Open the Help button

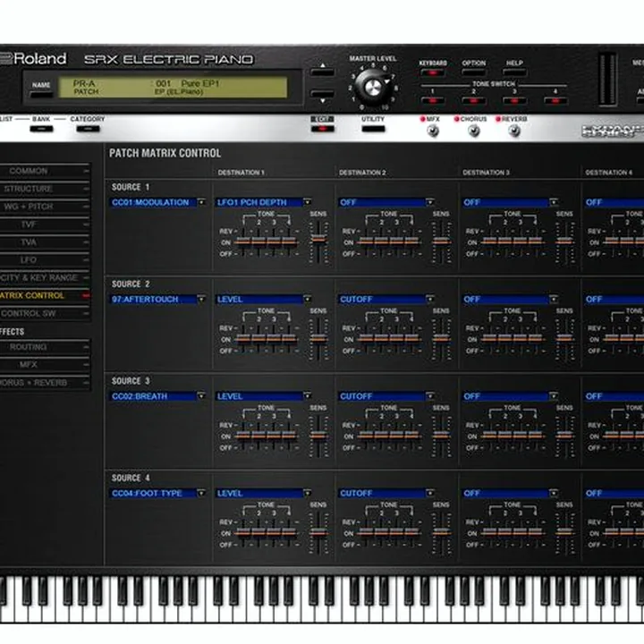click(514, 72)
